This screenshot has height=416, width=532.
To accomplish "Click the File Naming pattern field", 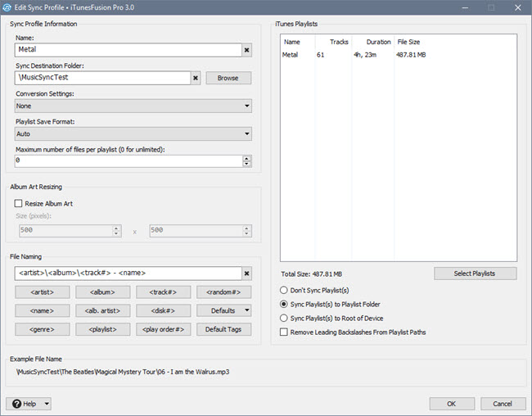I will [x=128, y=273].
